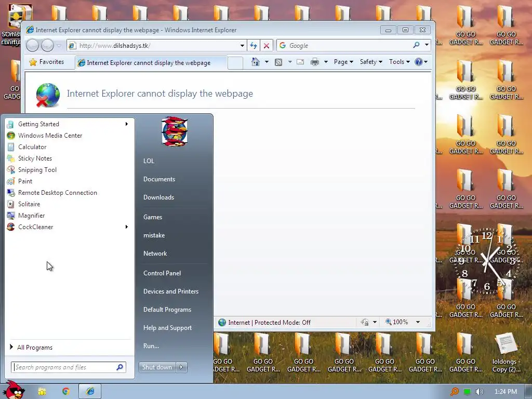
Task: Open the address bar autocomplete dropdown
Action: pyautogui.click(x=242, y=46)
